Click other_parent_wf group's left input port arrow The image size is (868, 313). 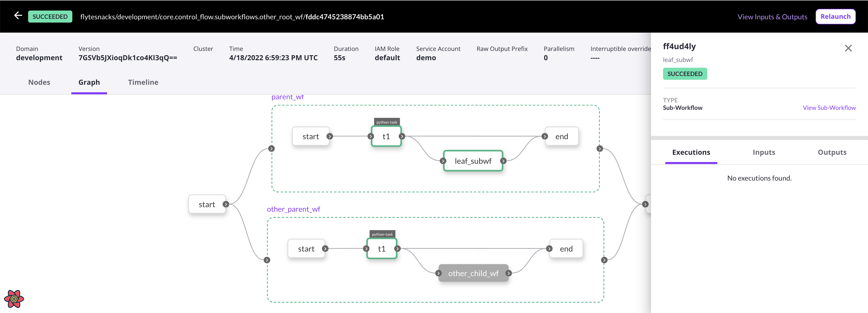[x=267, y=260]
